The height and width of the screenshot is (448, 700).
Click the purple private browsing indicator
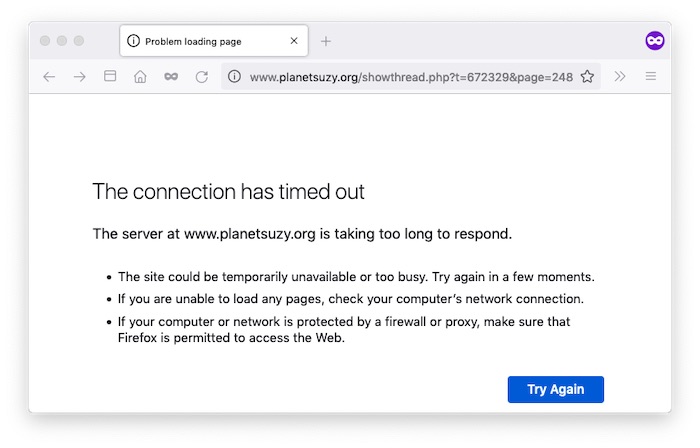655,41
